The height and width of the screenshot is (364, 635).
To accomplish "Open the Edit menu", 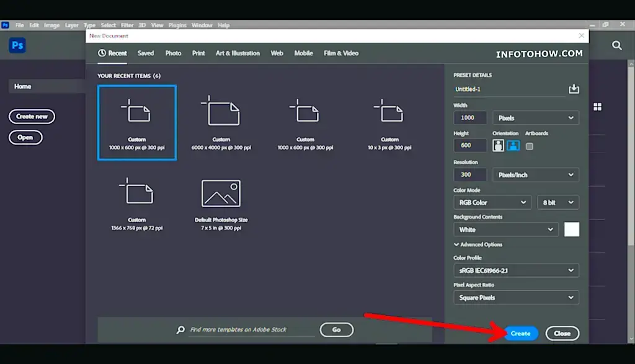I will [33, 25].
